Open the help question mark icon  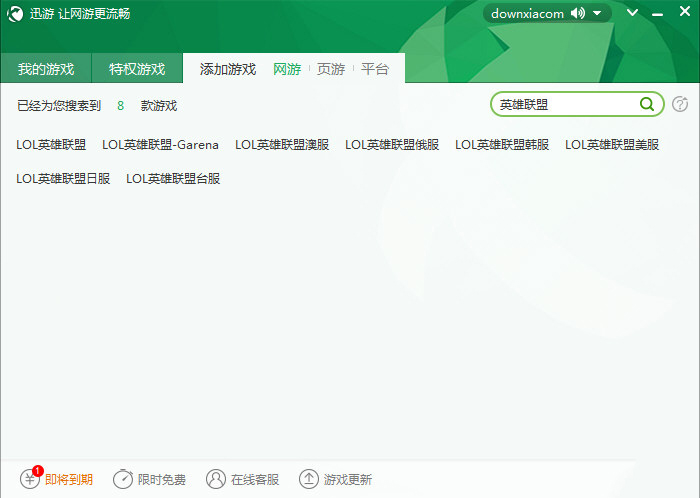click(680, 104)
